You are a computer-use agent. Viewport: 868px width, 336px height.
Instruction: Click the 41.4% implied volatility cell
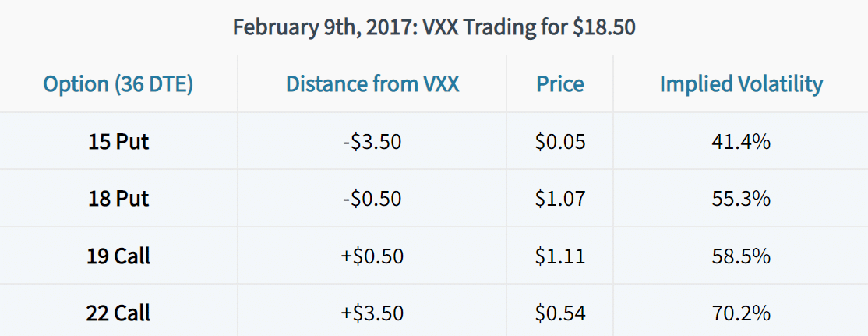(741, 142)
